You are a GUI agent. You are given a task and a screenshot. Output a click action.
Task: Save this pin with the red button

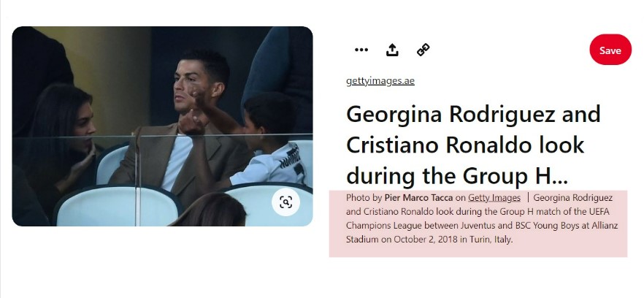point(610,50)
